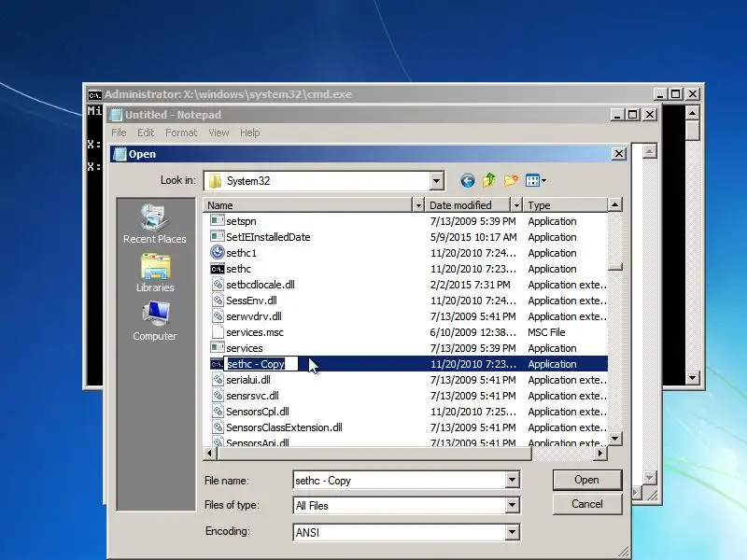Click the file list scroll up arrow
The image size is (747, 560).
tap(615, 205)
